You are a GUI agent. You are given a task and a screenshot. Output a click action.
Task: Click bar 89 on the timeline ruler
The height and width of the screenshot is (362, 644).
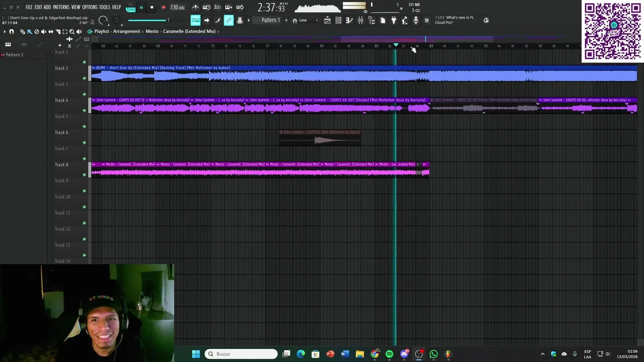pyautogui.click(x=431, y=46)
